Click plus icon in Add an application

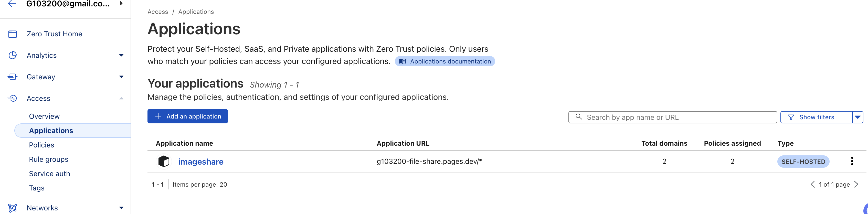pos(158,116)
